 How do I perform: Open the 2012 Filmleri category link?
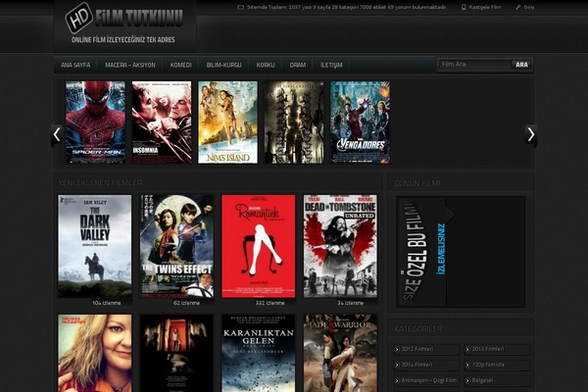[417, 349]
